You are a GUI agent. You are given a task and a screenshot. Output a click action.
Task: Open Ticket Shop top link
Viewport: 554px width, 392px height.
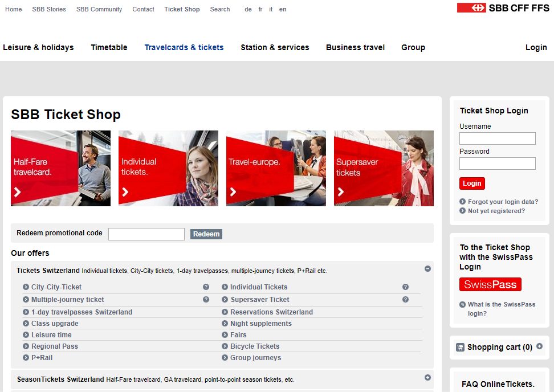coord(182,9)
